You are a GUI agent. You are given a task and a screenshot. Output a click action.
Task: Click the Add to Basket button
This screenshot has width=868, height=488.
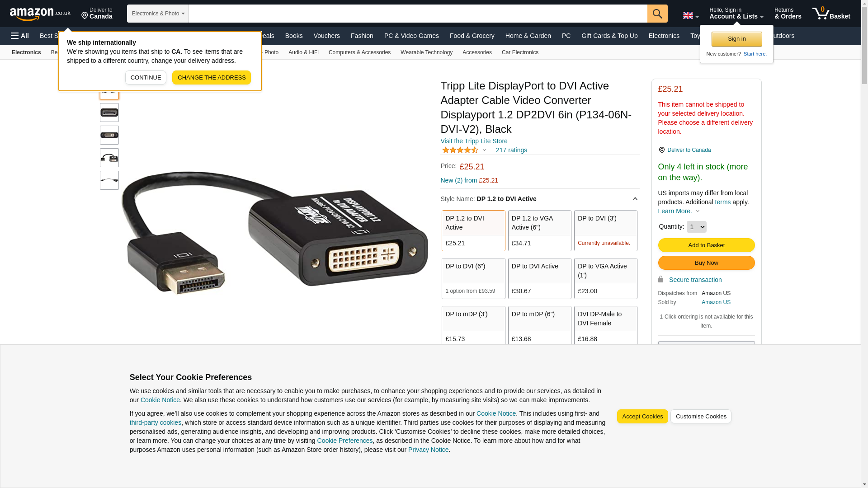[706, 245]
